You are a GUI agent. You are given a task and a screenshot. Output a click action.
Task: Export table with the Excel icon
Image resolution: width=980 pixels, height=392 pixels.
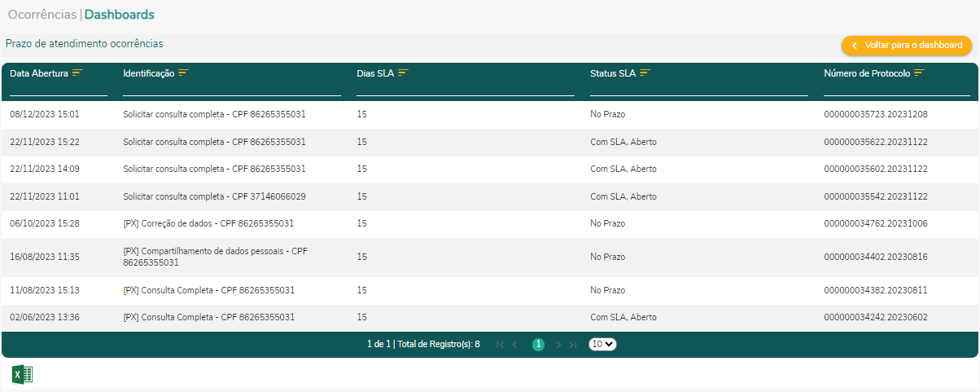22,375
